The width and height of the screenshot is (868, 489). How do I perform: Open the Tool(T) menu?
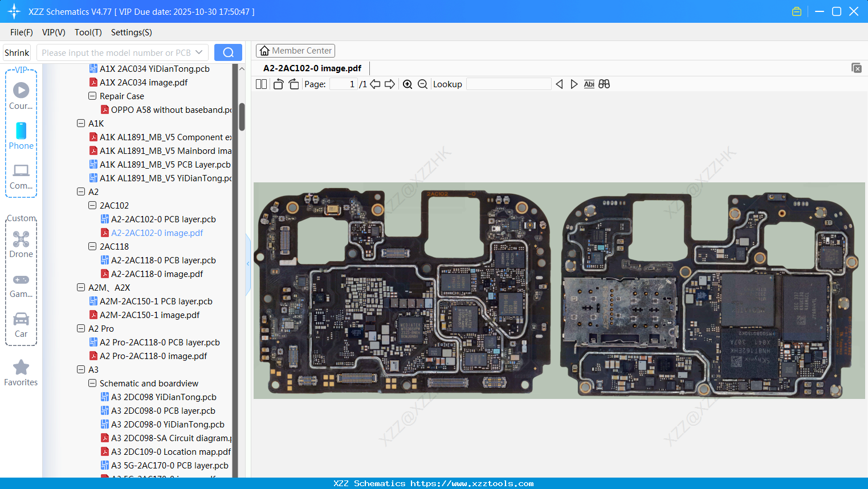click(x=88, y=32)
